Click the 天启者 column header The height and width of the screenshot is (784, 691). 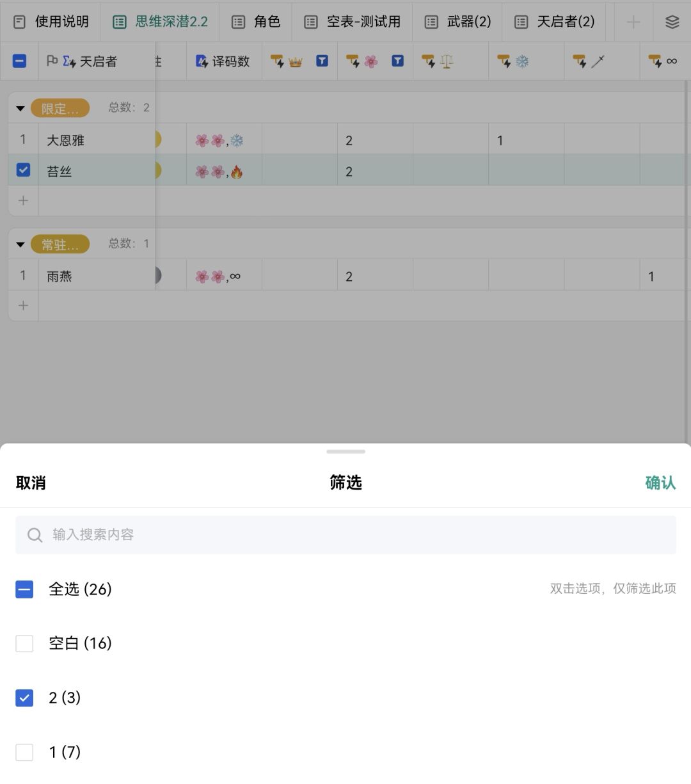[97, 61]
